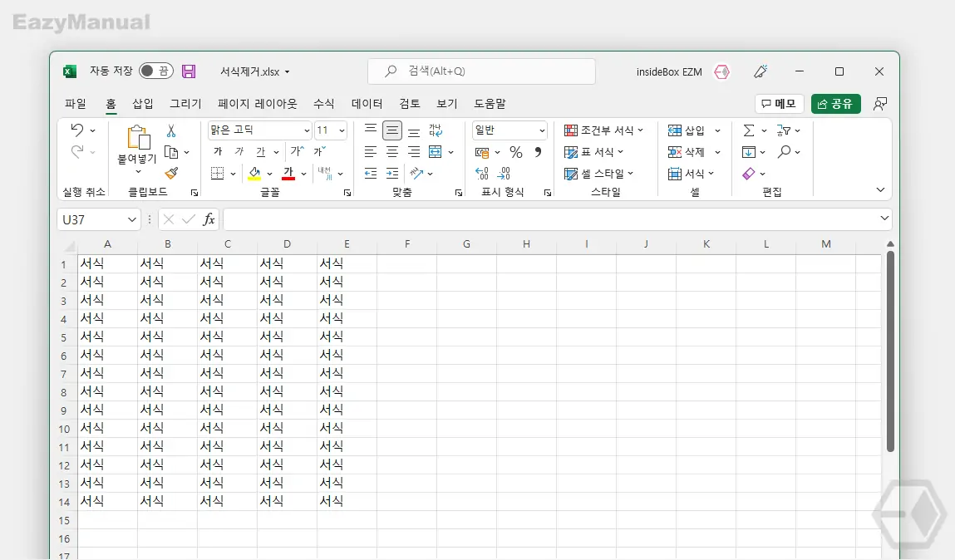This screenshot has width=955, height=560.
Task: Click the Redo arrow icon
Action: (x=76, y=151)
